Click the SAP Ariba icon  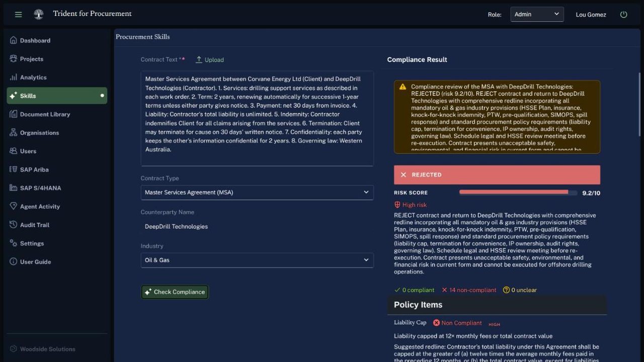tap(14, 169)
